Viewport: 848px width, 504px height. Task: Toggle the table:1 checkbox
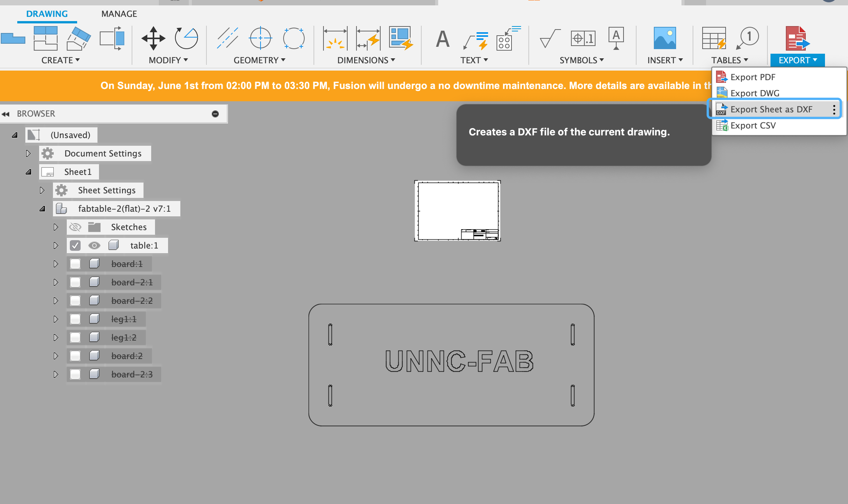click(x=75, y=245)
